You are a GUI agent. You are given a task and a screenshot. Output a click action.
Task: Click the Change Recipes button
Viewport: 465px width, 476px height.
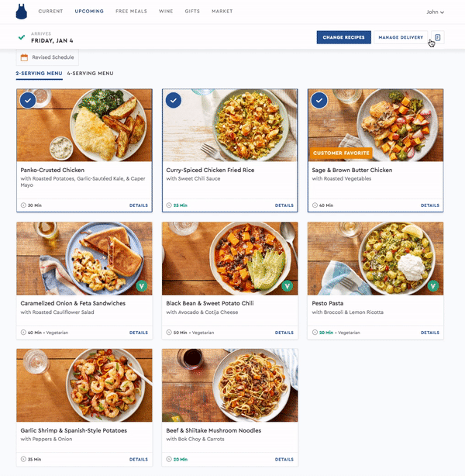343,37
